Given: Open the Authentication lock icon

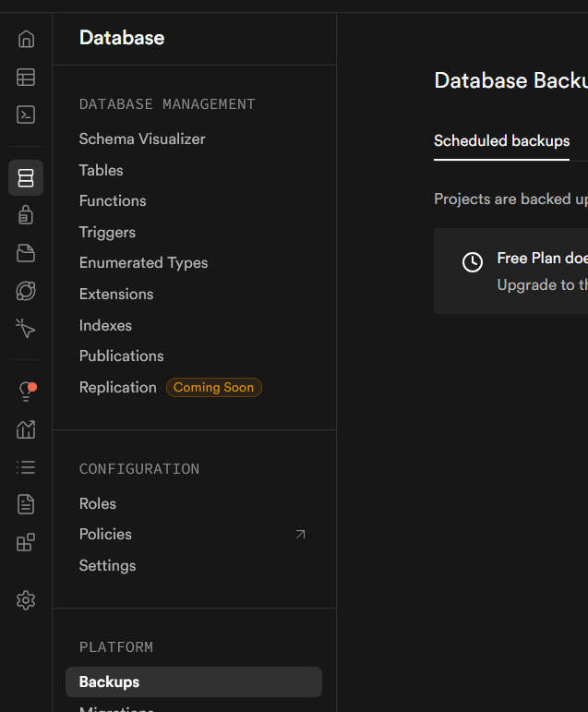Looking at the screenshot, I should 26,215.
